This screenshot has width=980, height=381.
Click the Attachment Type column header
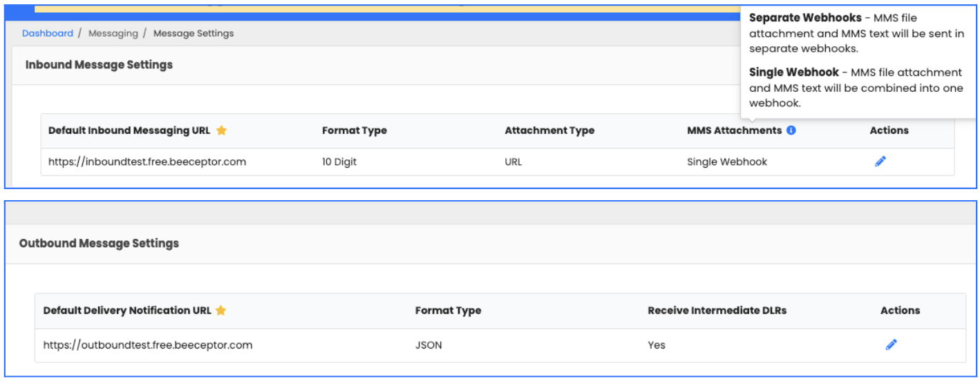click(549, 130)
